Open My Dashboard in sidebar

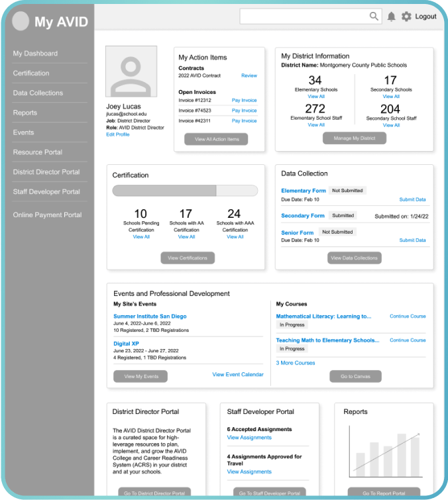pos(35,53)
